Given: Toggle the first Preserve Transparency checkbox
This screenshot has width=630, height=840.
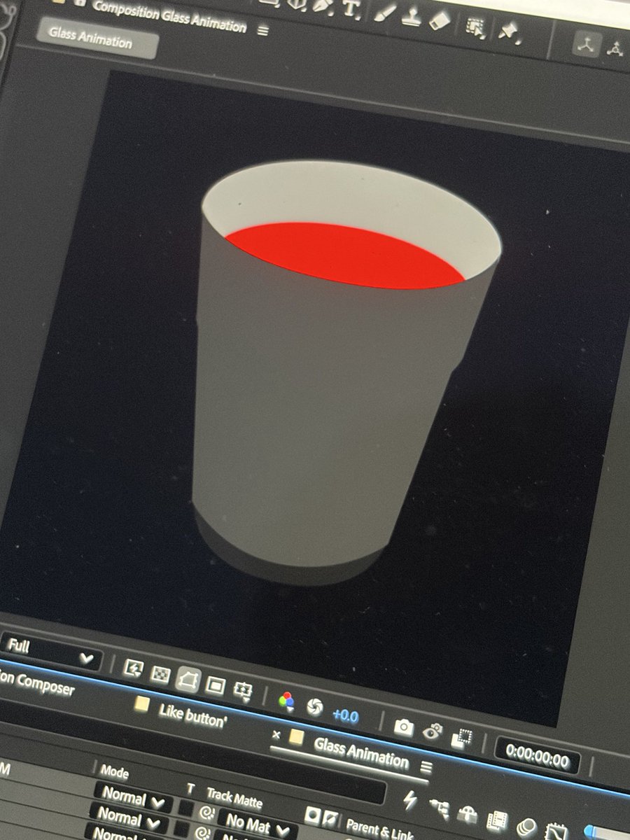Looking at the screenshot, I should point(186,808).
